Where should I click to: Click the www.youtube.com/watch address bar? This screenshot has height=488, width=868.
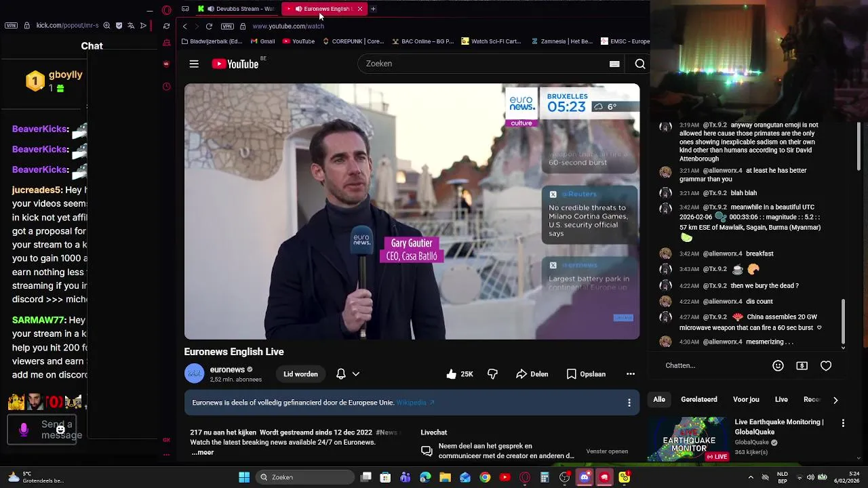[x=288, y=26]
